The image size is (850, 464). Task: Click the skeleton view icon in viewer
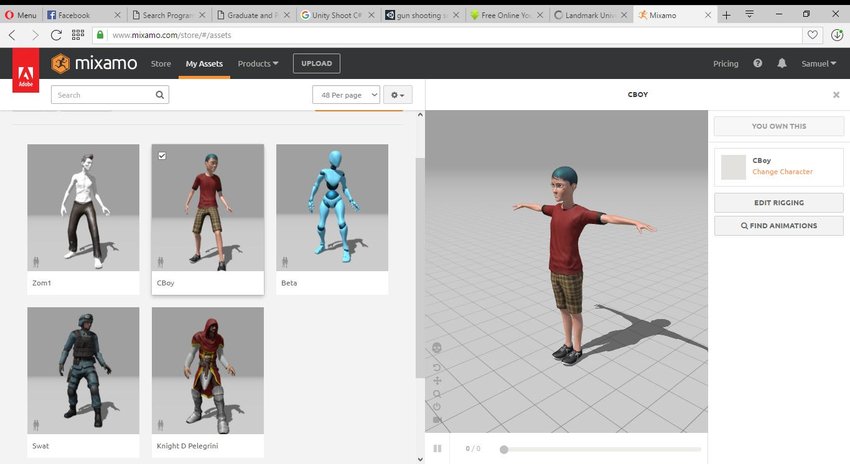click(437, 348)
